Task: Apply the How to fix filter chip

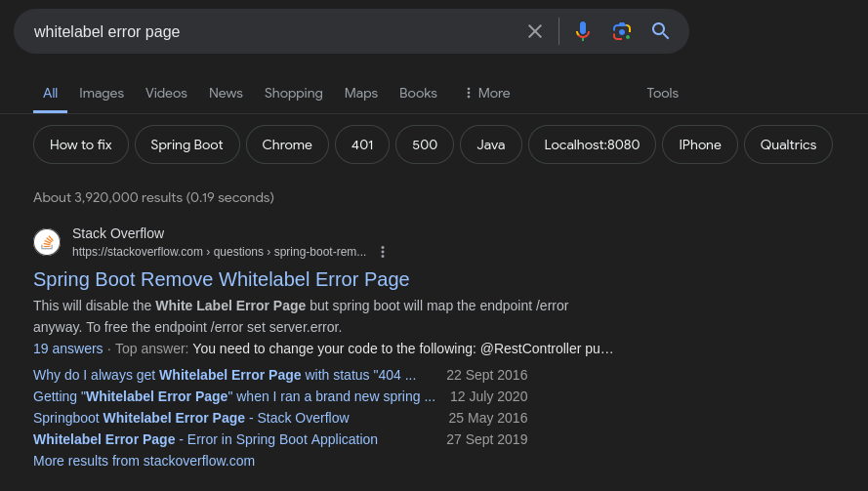Action: click(x=81, y=144)
